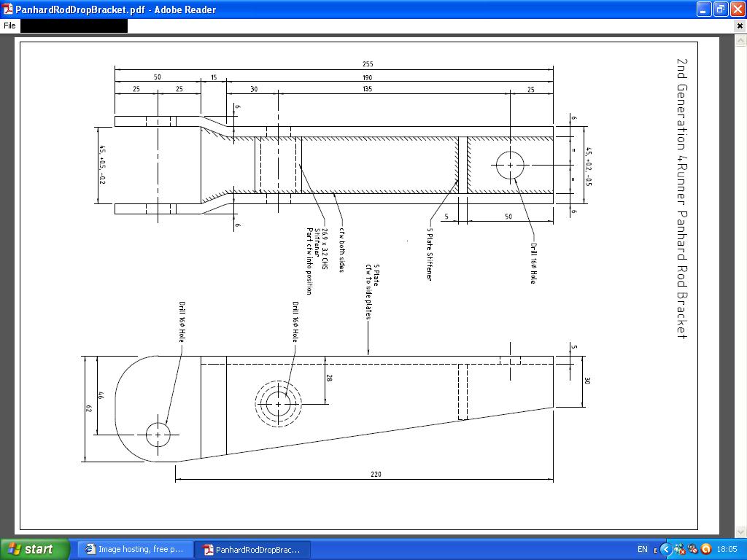Click the 2nd Generation 4Runner title text
747x560 pixels.
(681, 198)
